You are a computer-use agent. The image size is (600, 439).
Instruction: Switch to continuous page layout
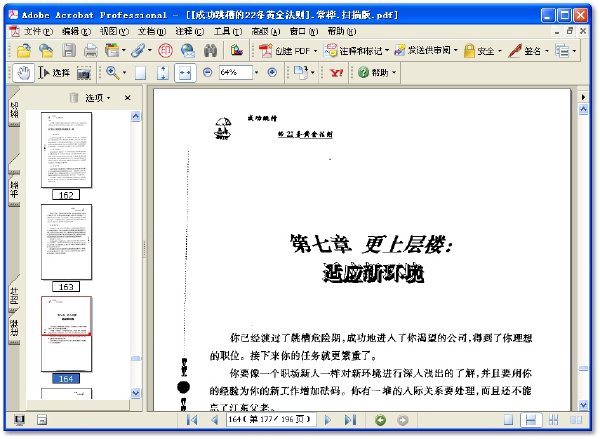pos(531,420)
